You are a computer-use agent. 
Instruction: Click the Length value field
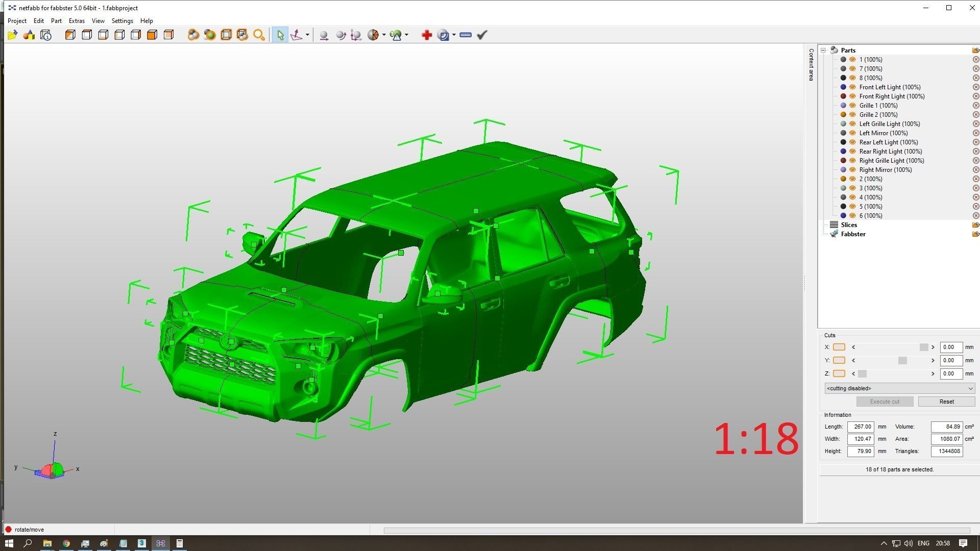[861, 427]
